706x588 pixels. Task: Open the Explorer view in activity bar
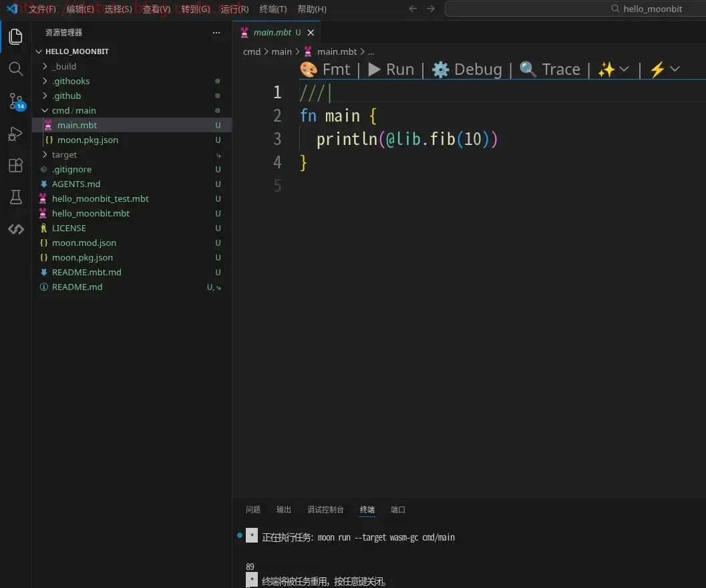[x=15, y=37]
